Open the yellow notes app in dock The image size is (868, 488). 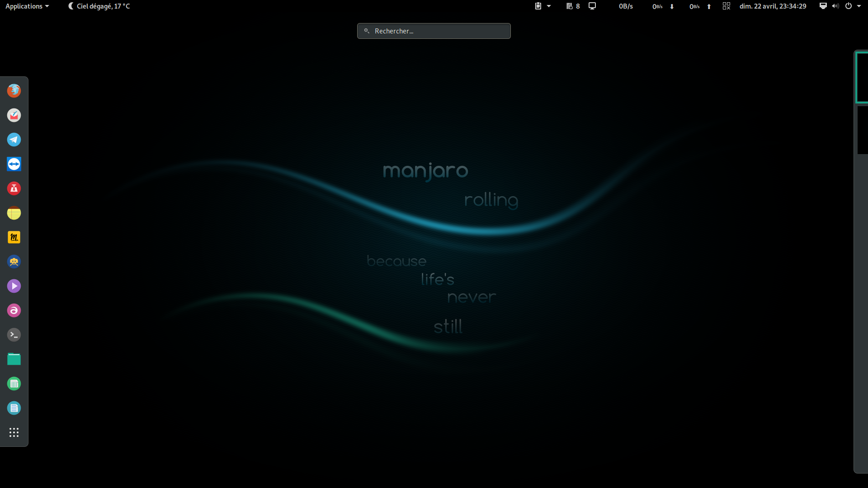click(14, 213)
